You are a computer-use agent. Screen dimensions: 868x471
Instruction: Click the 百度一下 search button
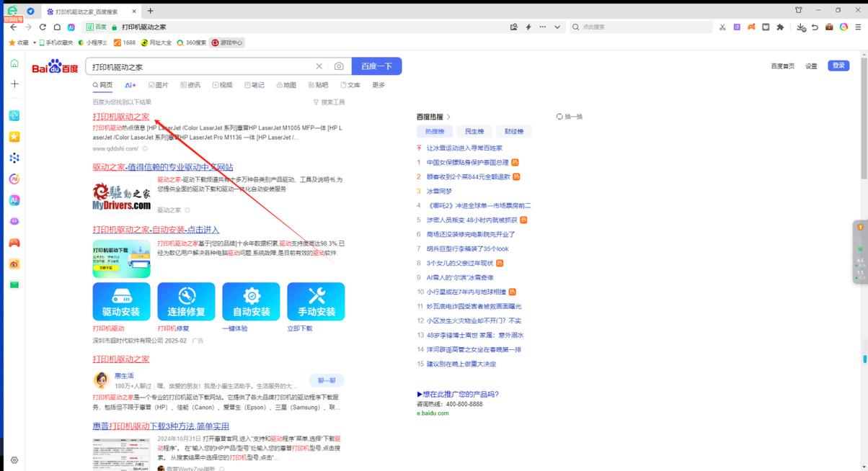coord(376,66)
